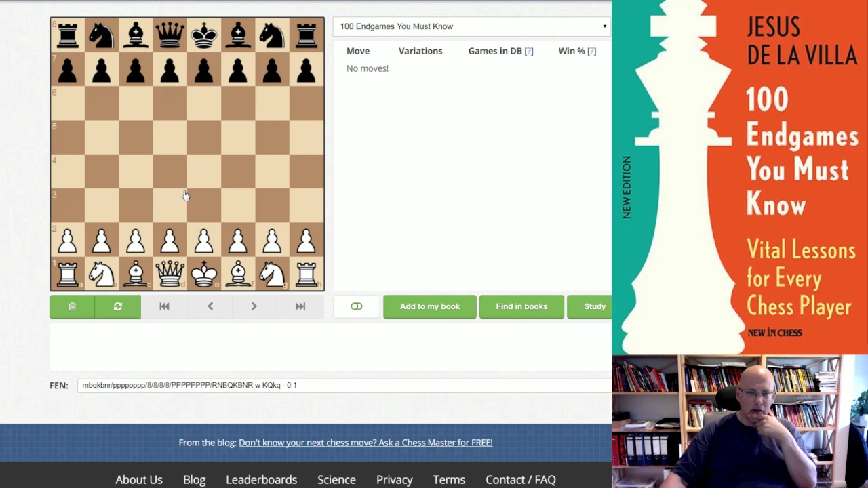Click the Move column header
Screen dimensions: 868x488
pyautogui.click(x=358, y=51)
